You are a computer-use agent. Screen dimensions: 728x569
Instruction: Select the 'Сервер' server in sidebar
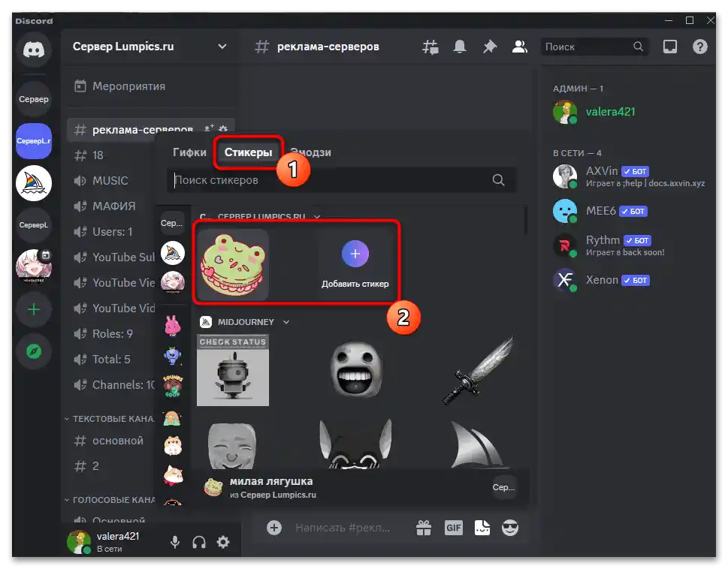pyautogui.click(x=33, y=99)
